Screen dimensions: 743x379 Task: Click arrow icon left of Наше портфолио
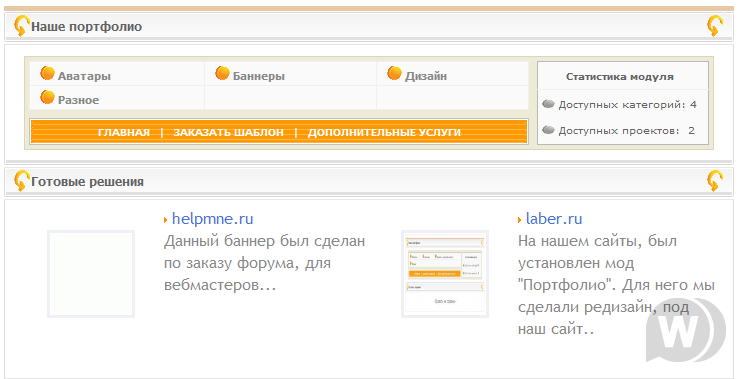(x=21, y=26)
